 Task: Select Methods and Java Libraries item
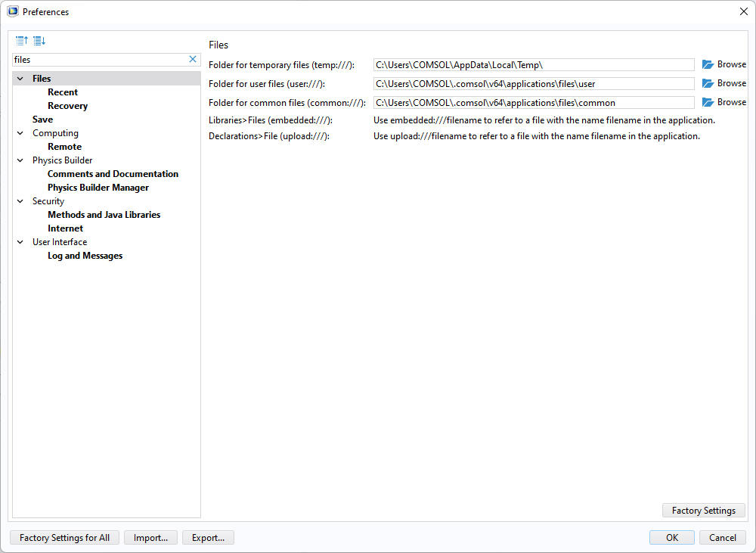tap(104, 215)
